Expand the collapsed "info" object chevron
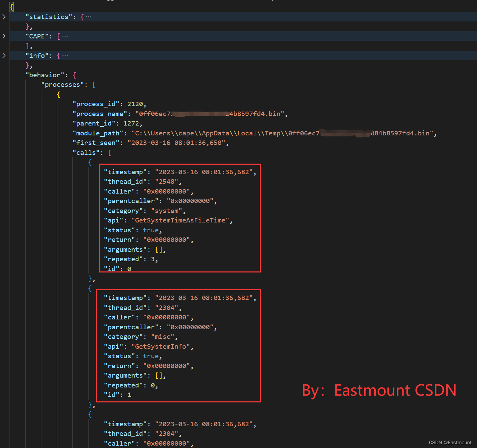Screen dimensions: 477x448 coord(4,55)
